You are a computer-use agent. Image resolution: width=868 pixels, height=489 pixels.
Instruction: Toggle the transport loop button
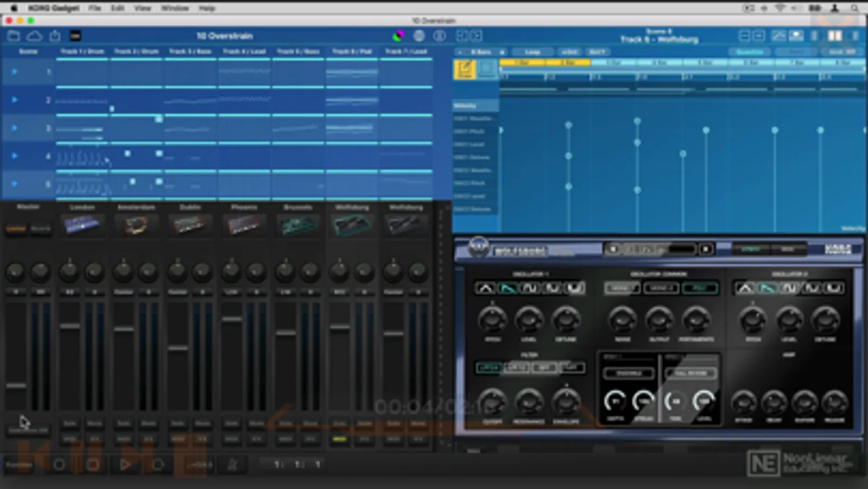pyautogui.click(x=158, y=465)
